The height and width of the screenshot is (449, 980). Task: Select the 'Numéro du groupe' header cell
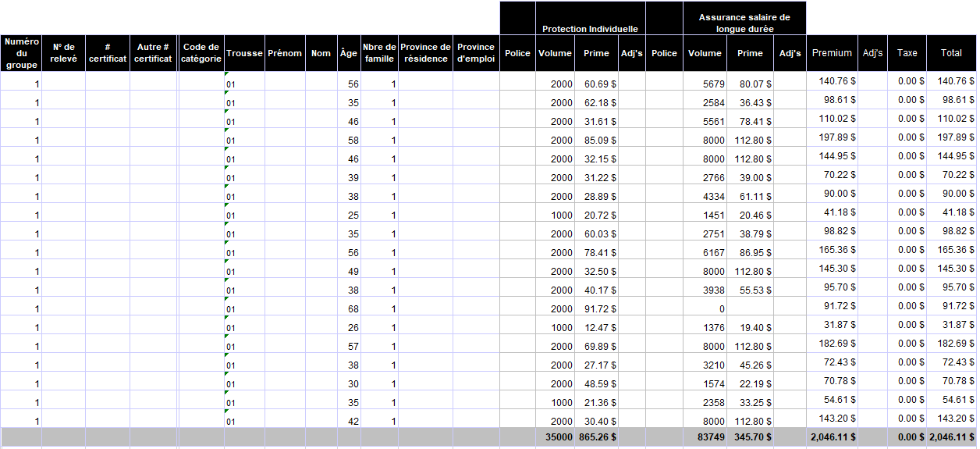[x=21, y=53]
